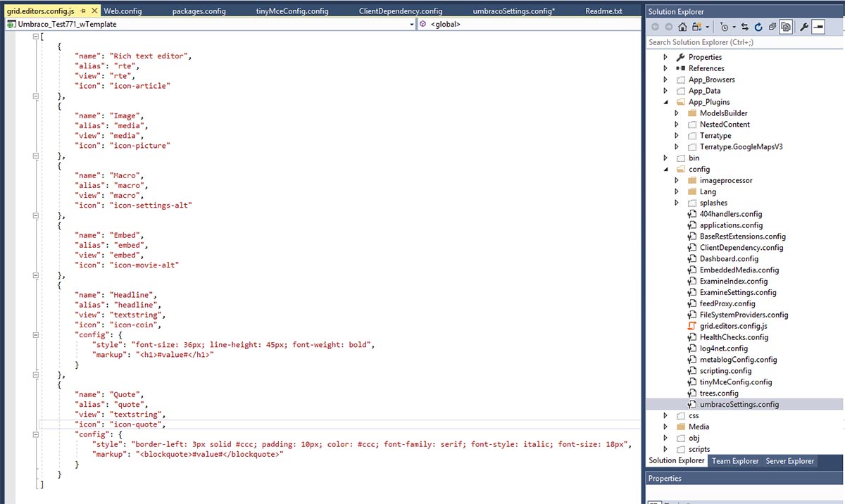The image size is (845, 504).
Task: Open the Pending Changes Filter dropdown arrow
Action: tap(734, 27)
